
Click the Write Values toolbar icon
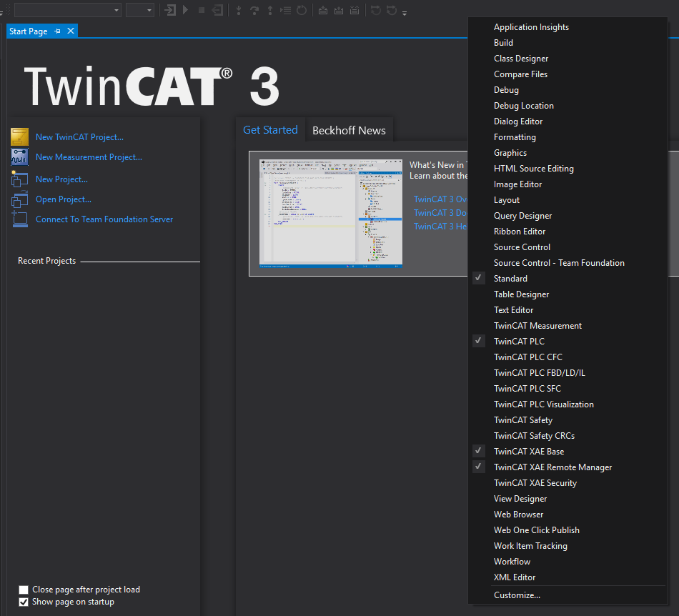tap(323, 10)
